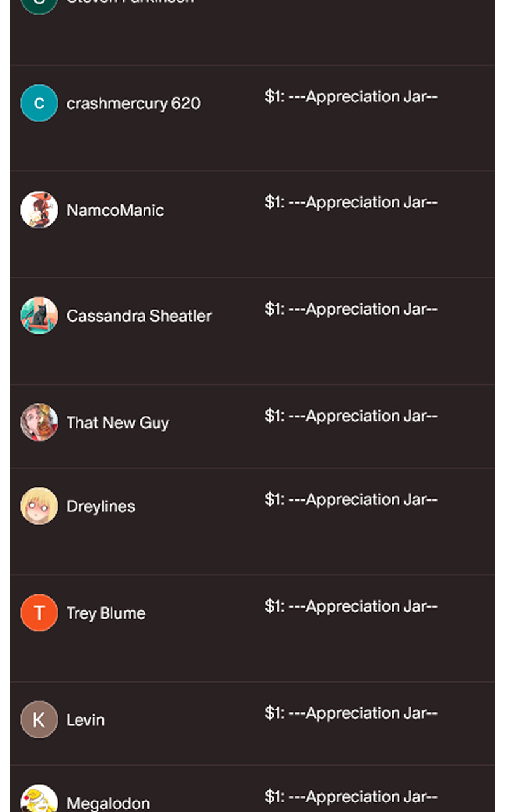Open Trey Blume's orange T avatar
This screenshot has width=508, height=812.
click(39, 613)
